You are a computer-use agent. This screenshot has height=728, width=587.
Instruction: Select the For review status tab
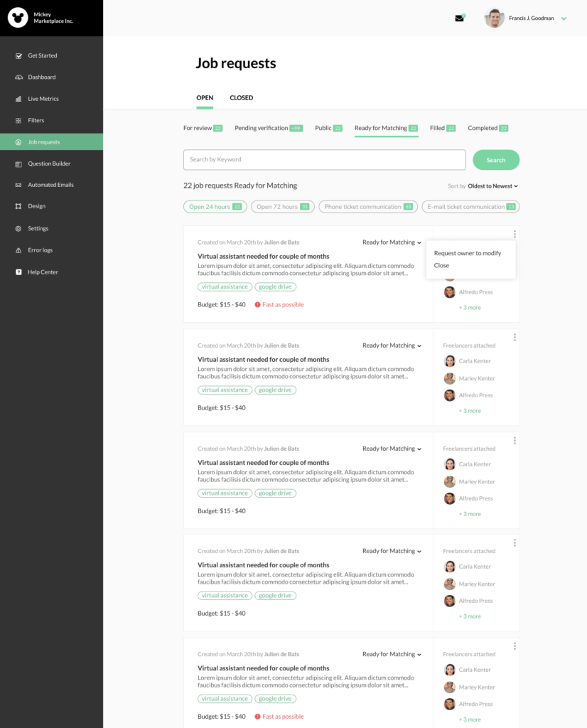[203, 128]
